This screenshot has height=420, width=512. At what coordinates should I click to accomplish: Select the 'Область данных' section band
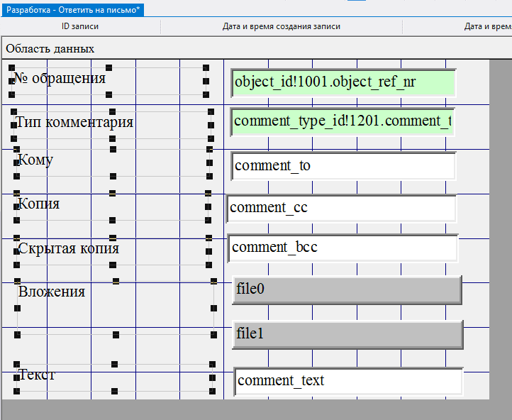pos(50,49)
